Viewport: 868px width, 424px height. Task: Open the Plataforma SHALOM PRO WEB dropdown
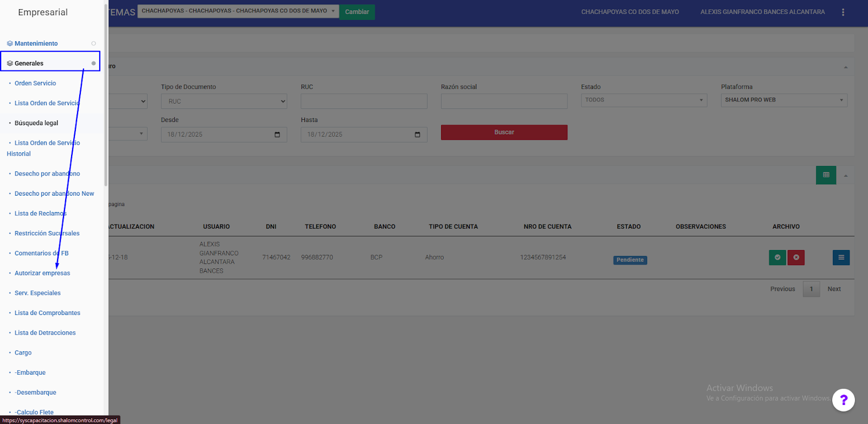[x=783, y=100]
